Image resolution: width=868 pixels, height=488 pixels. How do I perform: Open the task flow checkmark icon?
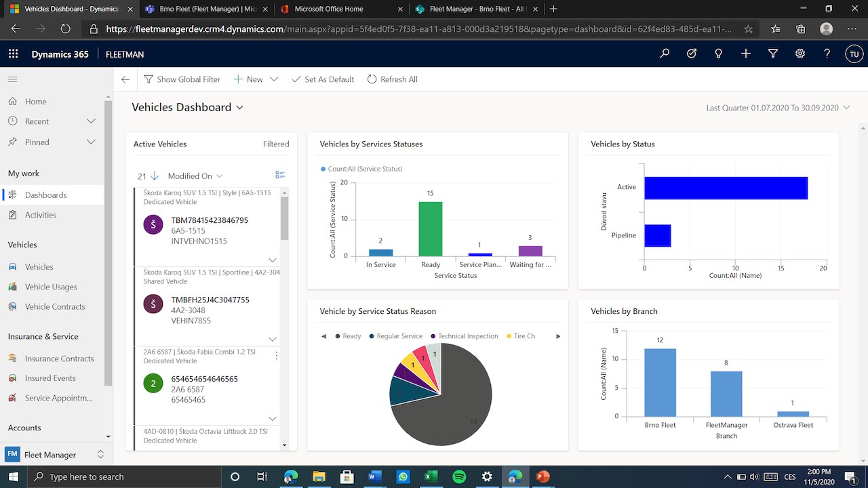(x=692, y=54)
